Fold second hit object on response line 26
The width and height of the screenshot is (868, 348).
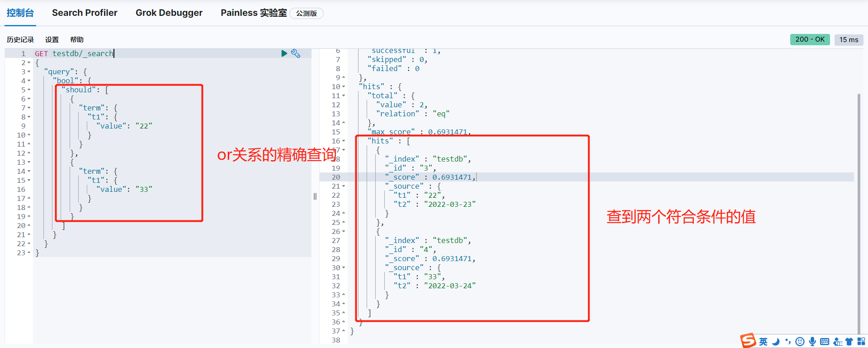pyautogui.click(x=344, y=231)
